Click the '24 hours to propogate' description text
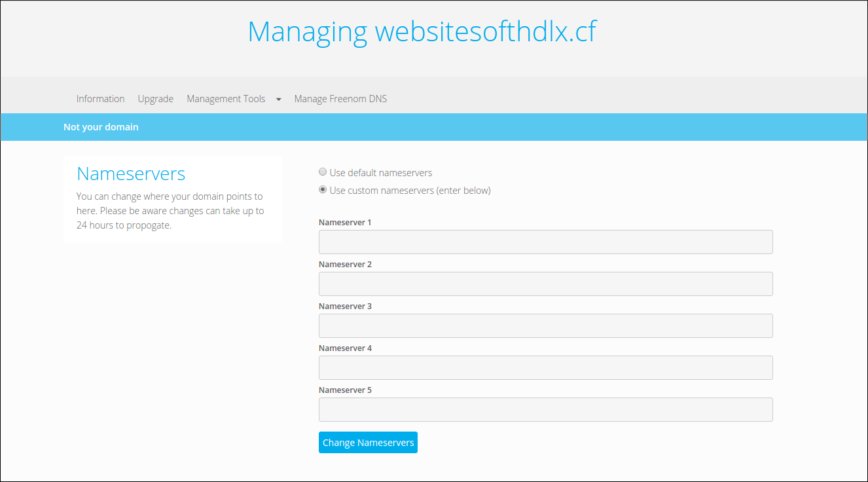 [x=124, y=225]
